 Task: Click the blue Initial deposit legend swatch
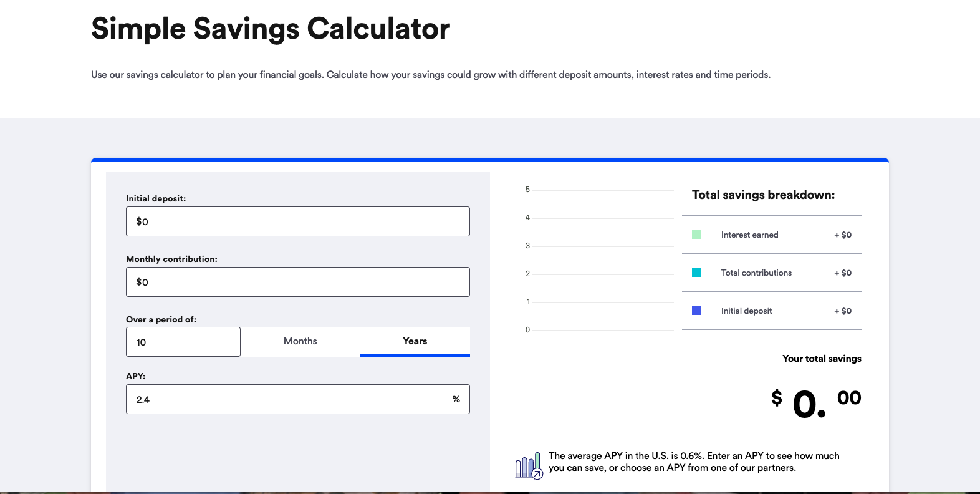click(x=697, y=311)
